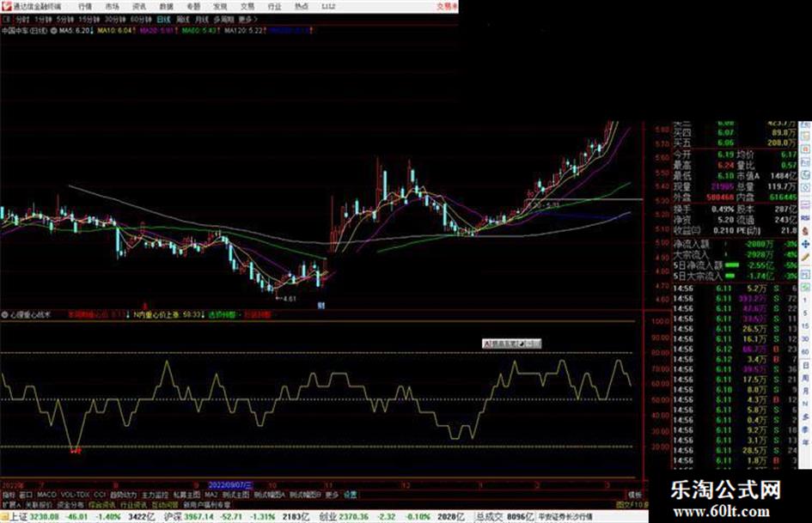Click the 周 weekly icon in right sidebar
Viewport: 812px width, 523px height.
(x=805, y=379)
